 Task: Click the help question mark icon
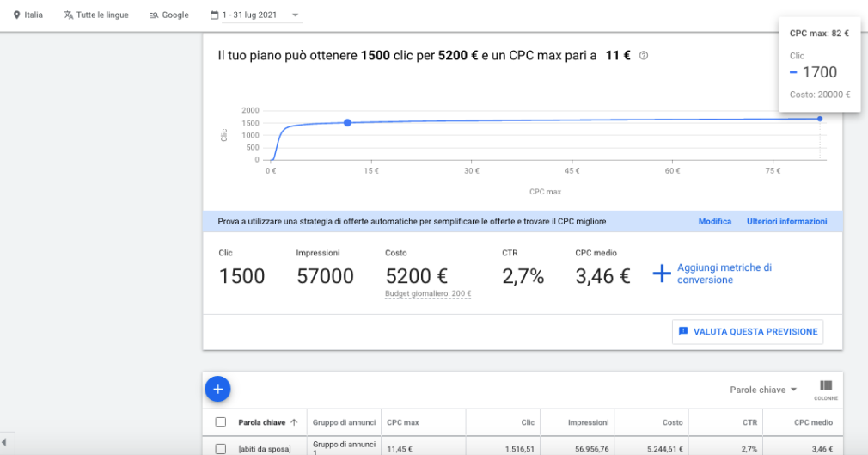pos(644,56)
